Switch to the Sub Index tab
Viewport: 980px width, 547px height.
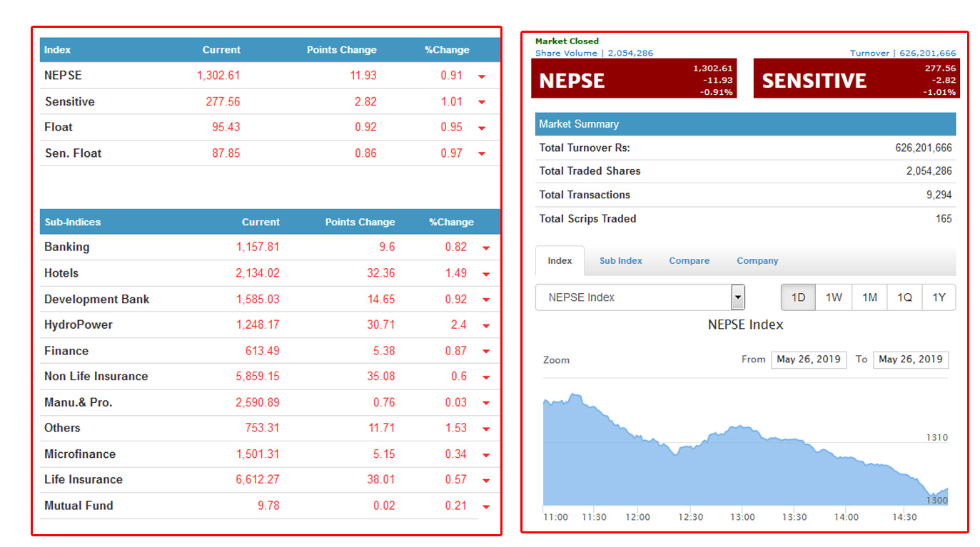620,261
